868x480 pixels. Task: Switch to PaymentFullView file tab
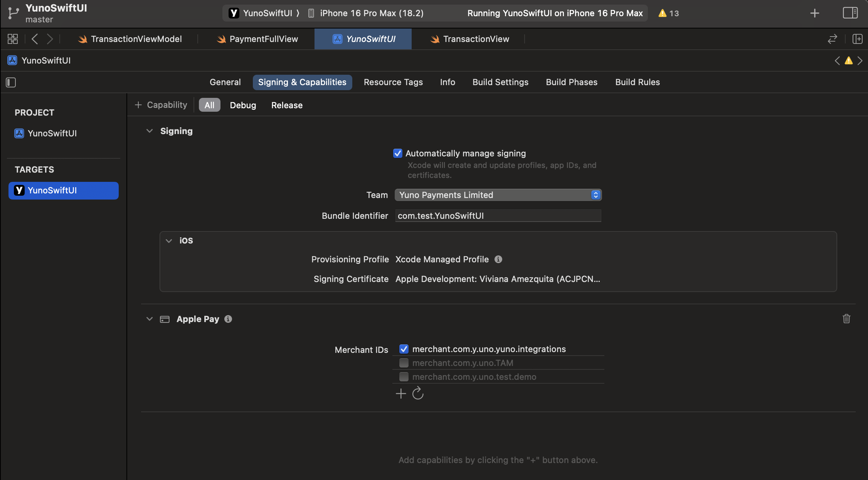[257, 39]
